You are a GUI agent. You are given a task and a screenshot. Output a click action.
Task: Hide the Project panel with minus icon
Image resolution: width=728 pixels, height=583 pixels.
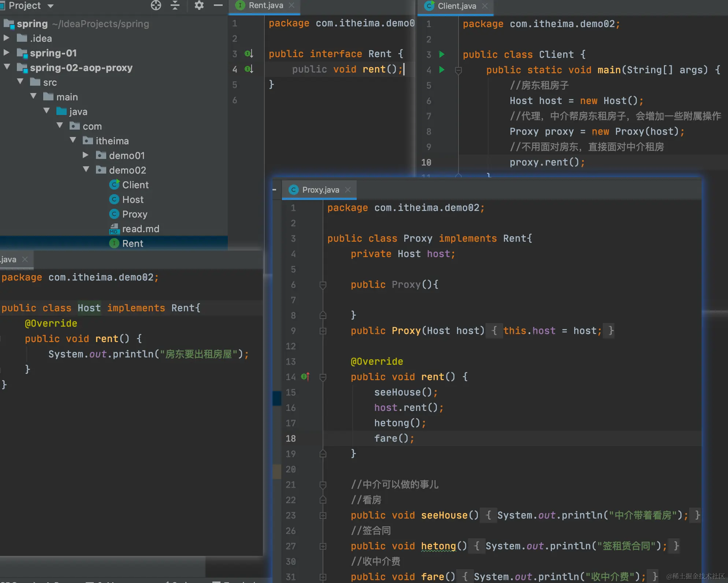[218, 5]
